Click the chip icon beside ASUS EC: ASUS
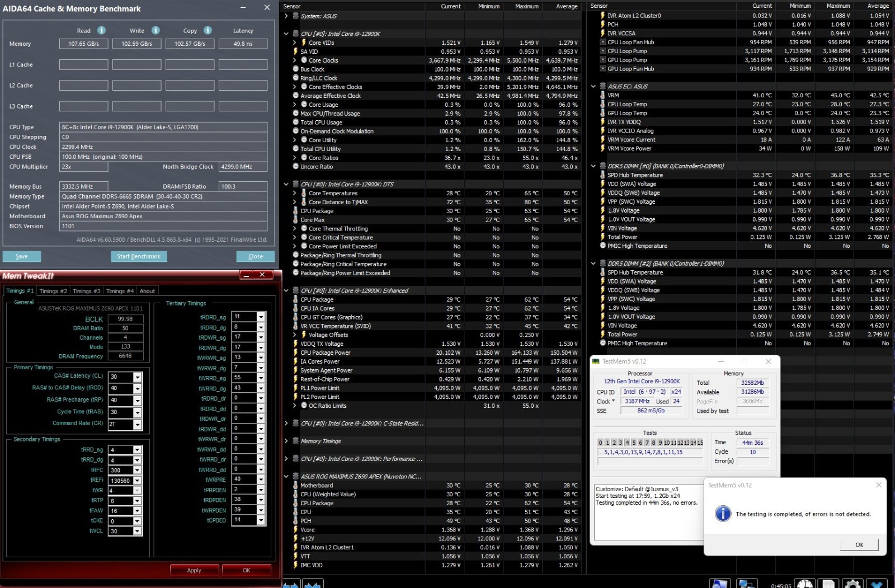 pyautogui.click(x=602, y=87)
